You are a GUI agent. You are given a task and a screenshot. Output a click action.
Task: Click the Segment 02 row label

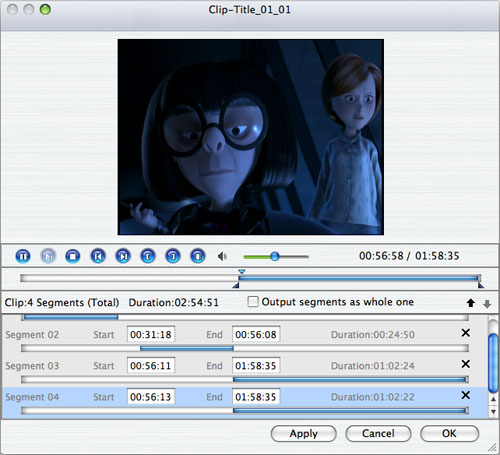click(32, 334)
